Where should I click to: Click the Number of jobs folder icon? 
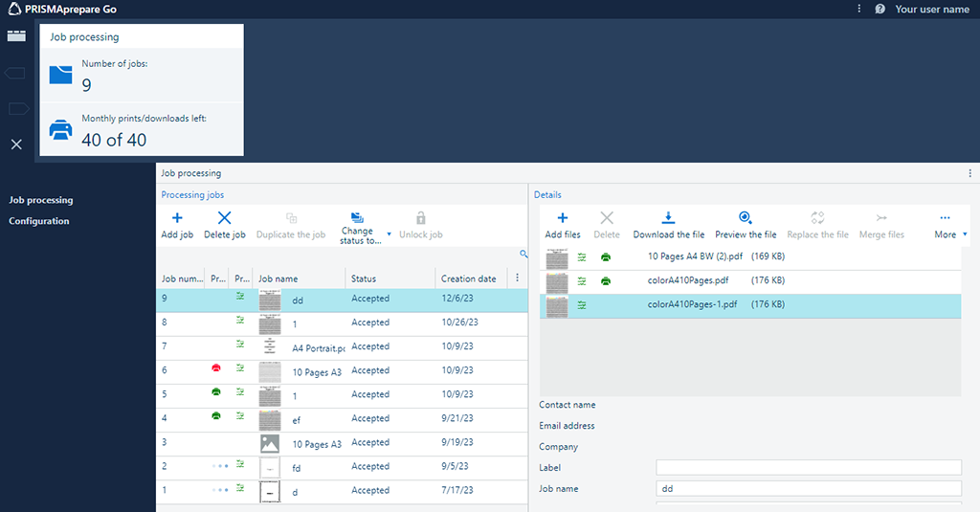coord(60,75)
